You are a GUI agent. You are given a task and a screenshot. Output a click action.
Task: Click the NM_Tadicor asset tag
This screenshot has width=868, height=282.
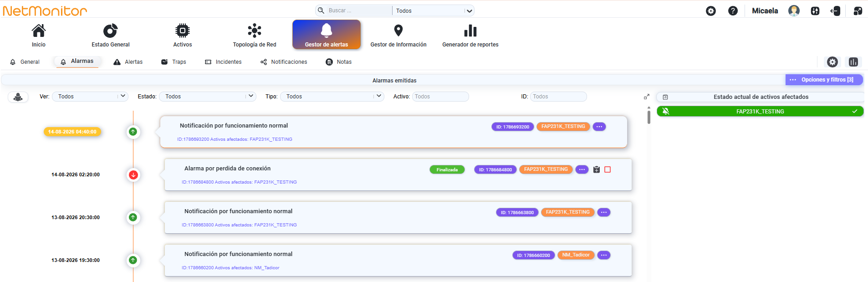click(576, 255)
